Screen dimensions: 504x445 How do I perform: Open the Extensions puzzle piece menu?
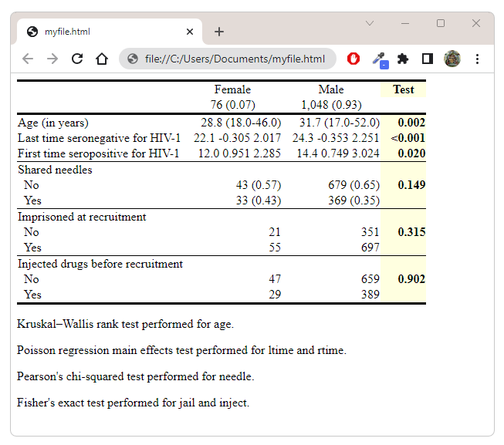(x=403, y=59)
